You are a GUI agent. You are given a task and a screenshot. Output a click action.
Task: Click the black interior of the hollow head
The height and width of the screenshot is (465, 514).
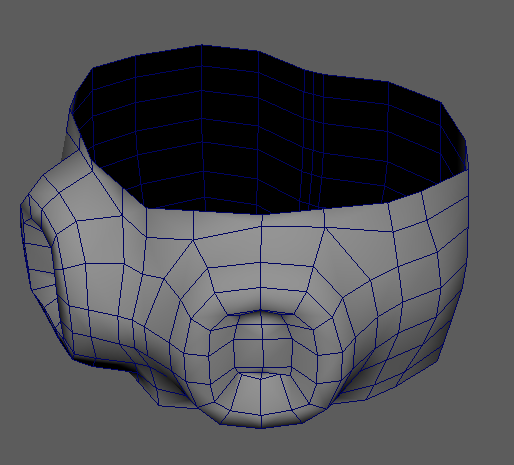tap(267, 133)
